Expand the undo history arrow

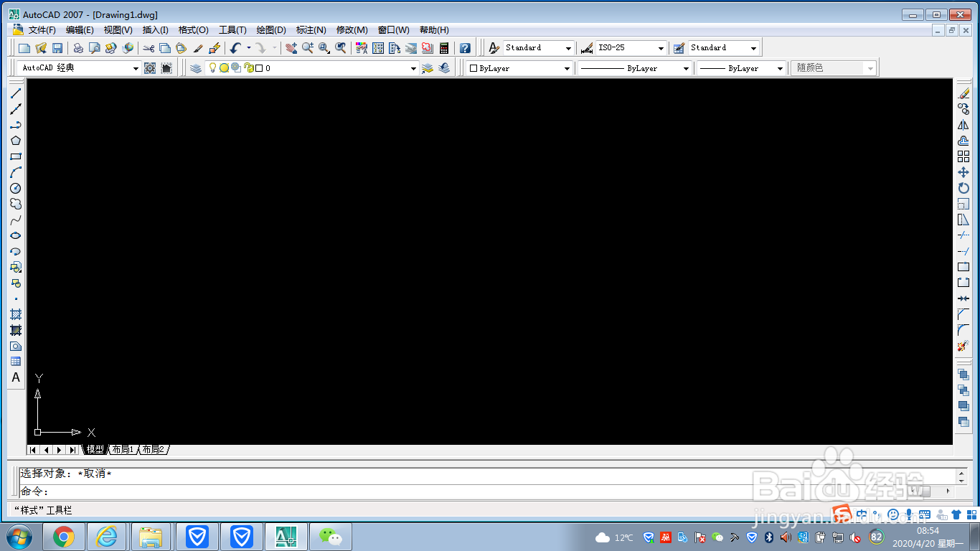point(248,48)
